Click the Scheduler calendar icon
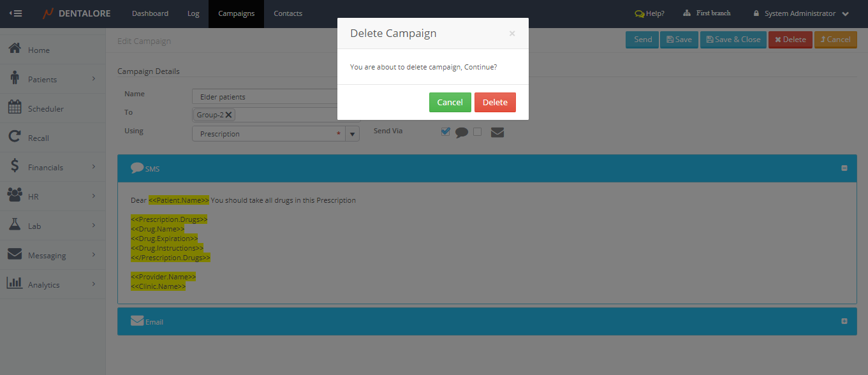 [14, 108]
